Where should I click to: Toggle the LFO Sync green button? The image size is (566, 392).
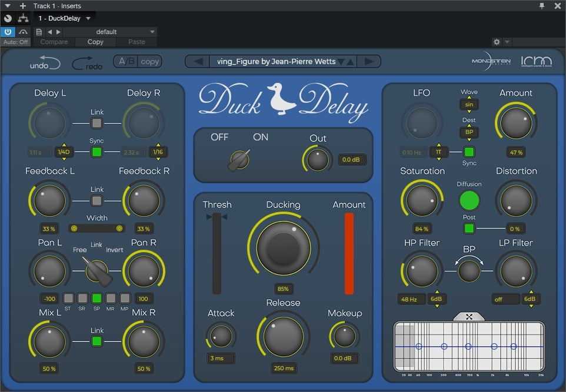click(x=469, y=152)
